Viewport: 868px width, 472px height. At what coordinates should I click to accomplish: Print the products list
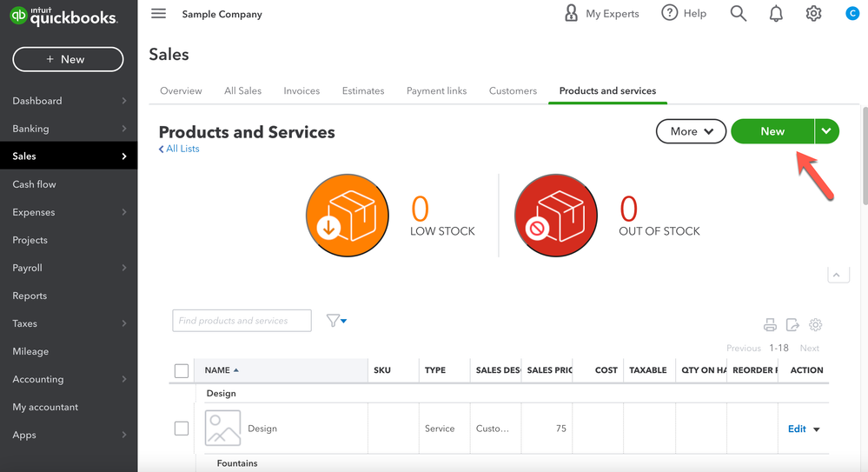[x=770, y=325]
